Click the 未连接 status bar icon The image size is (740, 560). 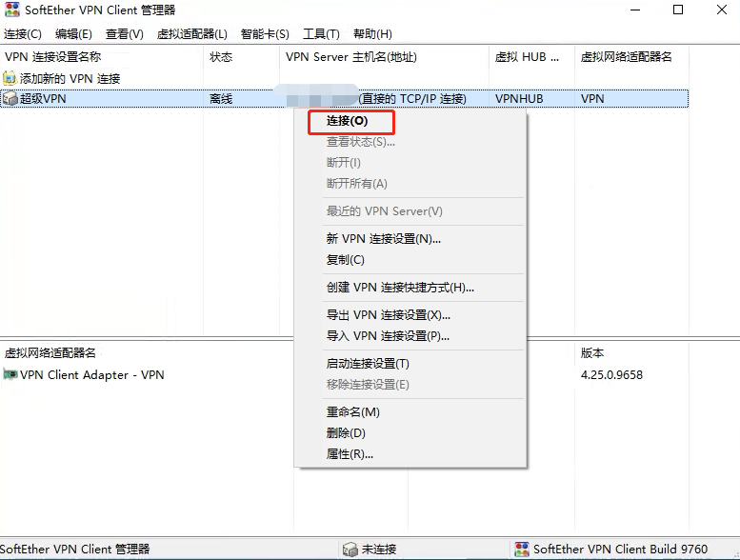point(350,550)
